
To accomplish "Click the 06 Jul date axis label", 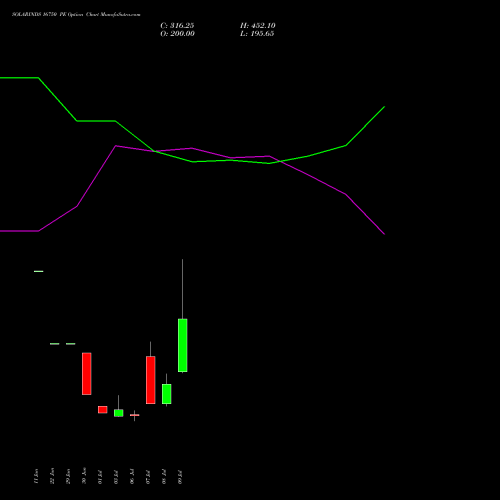I will (132, 477).
